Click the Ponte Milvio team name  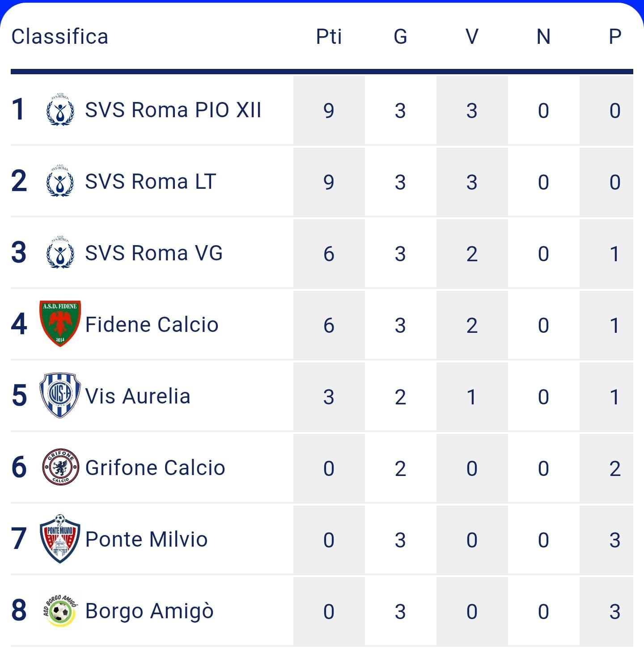tap(146, 539)
